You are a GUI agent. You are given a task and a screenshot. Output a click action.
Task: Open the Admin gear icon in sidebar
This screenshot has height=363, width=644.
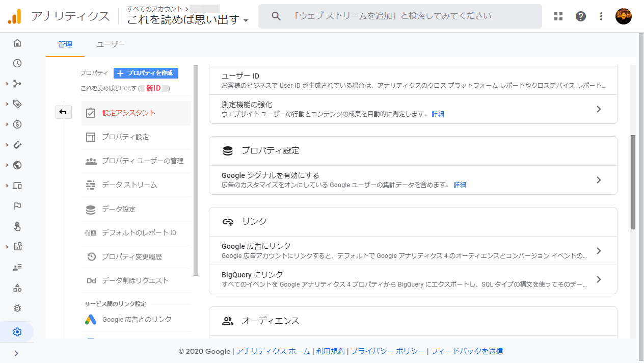coord(17,332)
